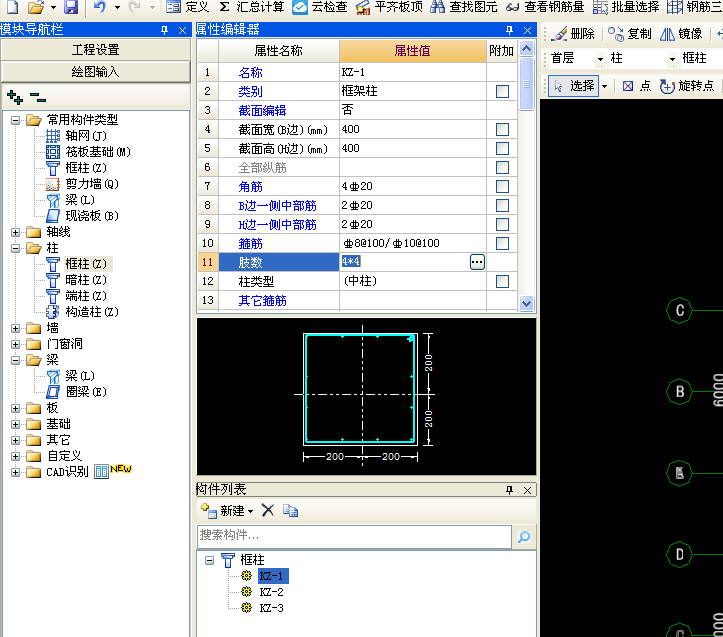The image size is (723, 637).
Task: Open 查找图元 find element tool
Action: (x=463, y=7)
